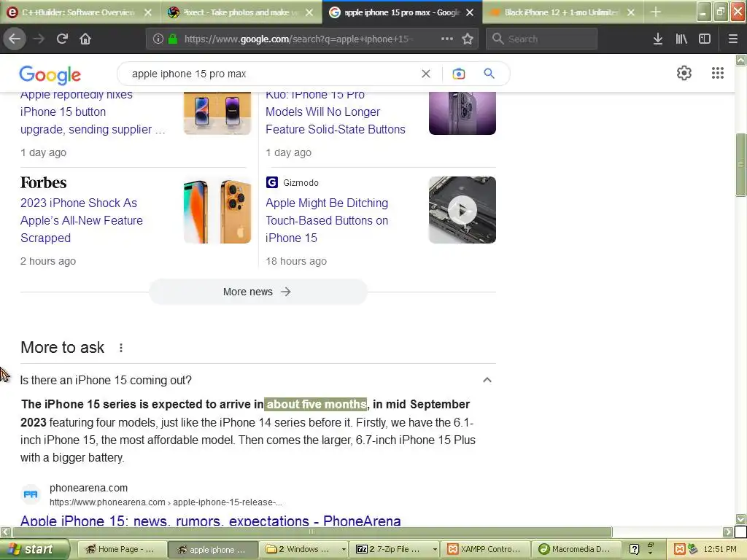Image resolution: width=747 pixels, height=560 pixels.
Task: Switch to Black iPhone 12 tab
Action: pyautogui.click(x=562, y=13)
